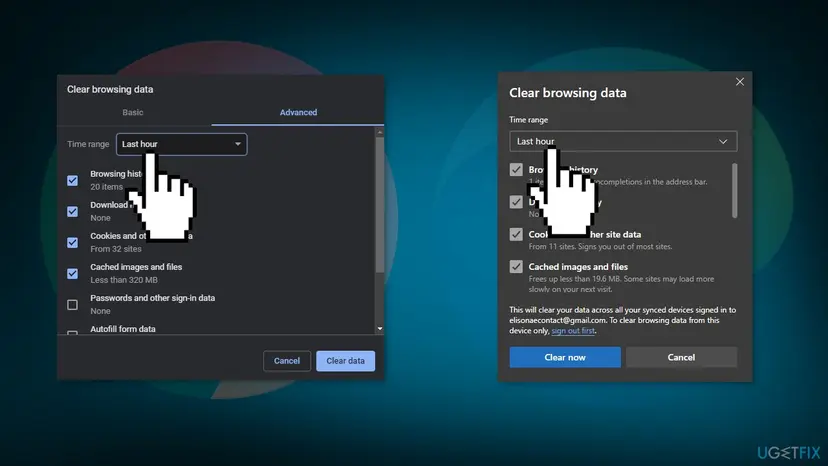
Task: Open the Chrome Time range Last hour dropdown
Action: 182,144
